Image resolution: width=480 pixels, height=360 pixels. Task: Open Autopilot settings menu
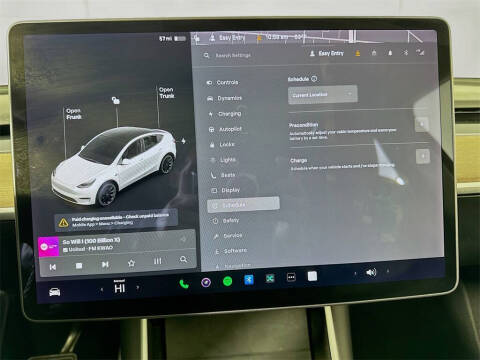(225, 129)
